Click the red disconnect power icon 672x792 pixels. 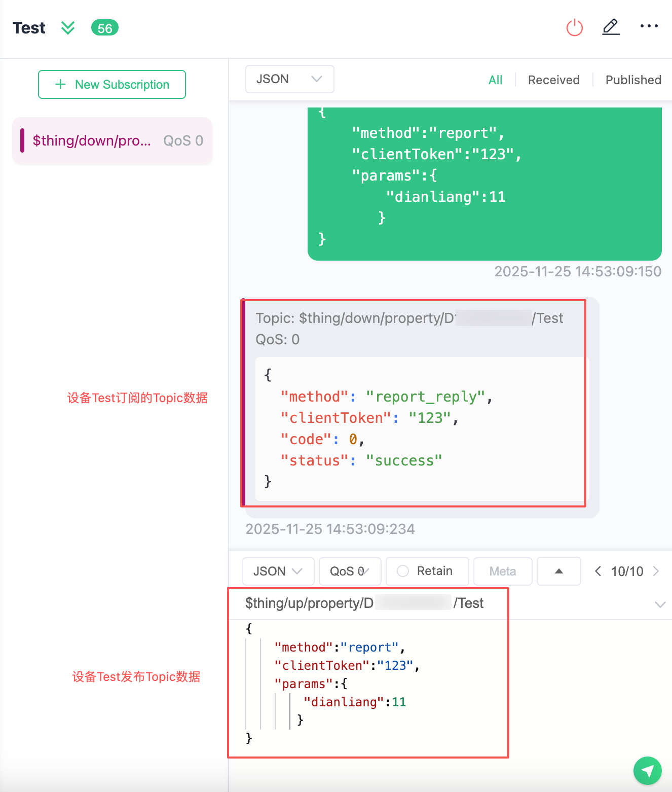[x=574, y=27]
